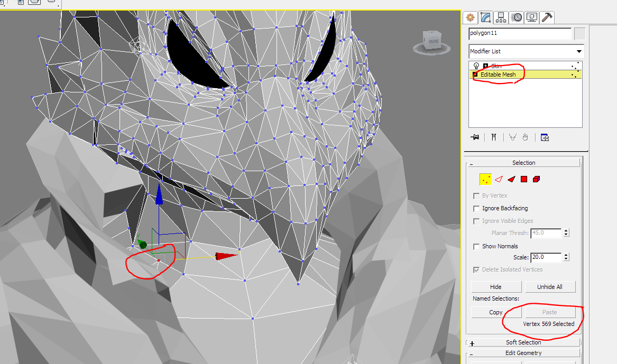617x364 pixels.
Task: Open the Hierarchy panel
Action: coord(500,17)
